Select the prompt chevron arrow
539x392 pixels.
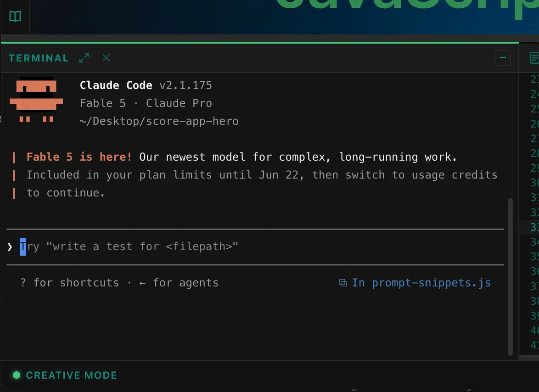coord(10,246)
